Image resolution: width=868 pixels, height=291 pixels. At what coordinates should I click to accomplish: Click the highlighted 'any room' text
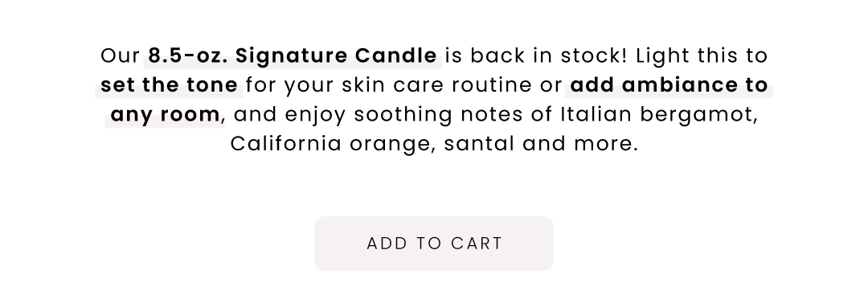[165, 114]
